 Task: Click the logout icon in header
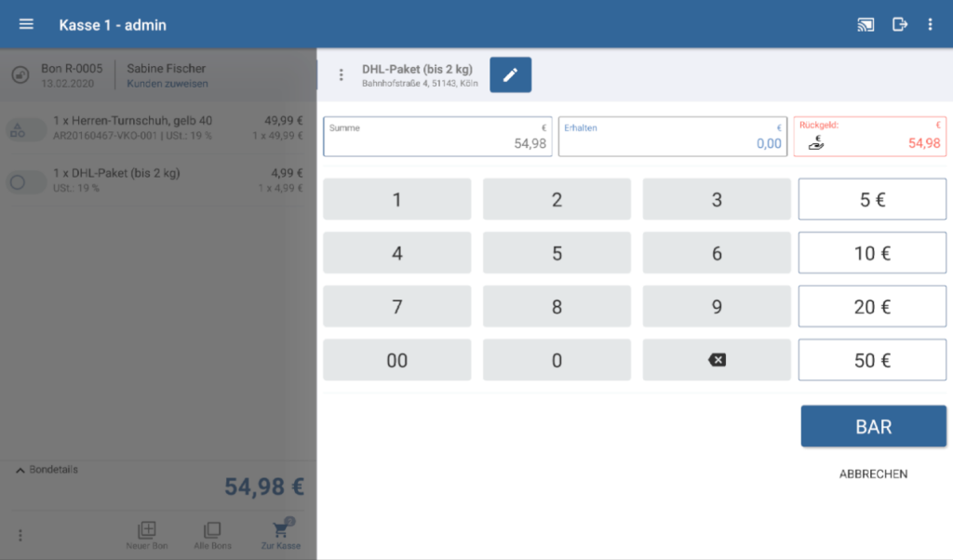[x=900, y=25]
